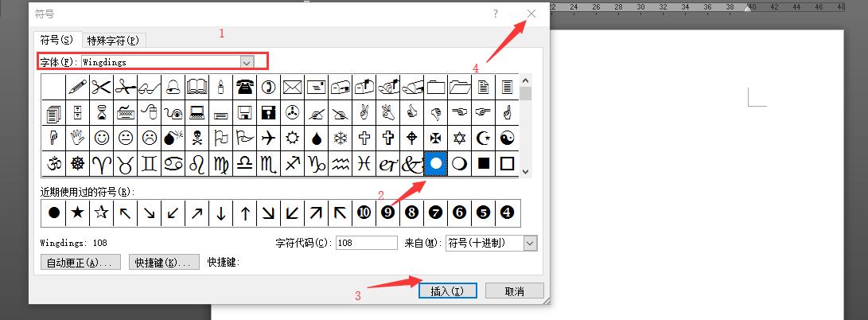Image resolution: width=868 pixels, height=320 pixels.
Task: Pick the thumbs-up hand symbol
Action: click(x=412, y=112)
